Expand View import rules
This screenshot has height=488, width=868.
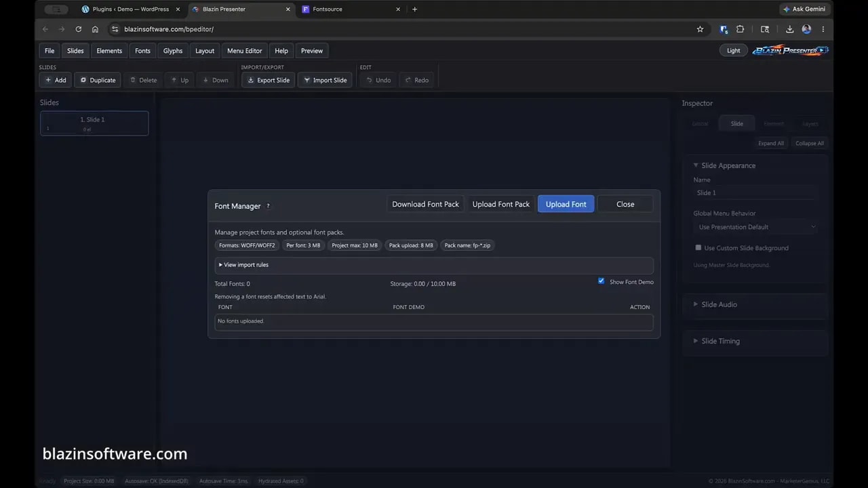click(x=434, y=265)
